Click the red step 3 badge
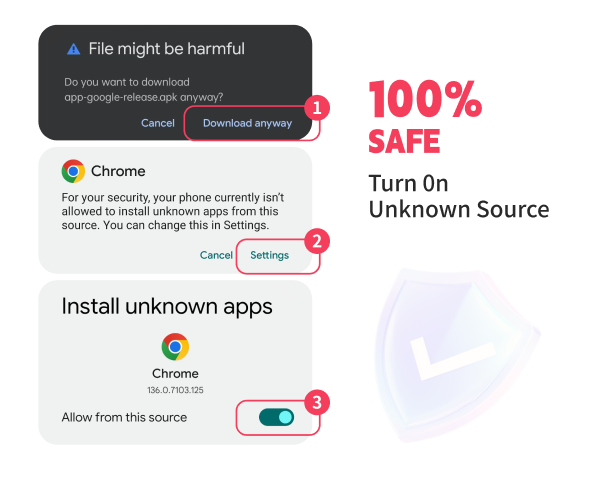The image size is (590, 484). [317, 402]
